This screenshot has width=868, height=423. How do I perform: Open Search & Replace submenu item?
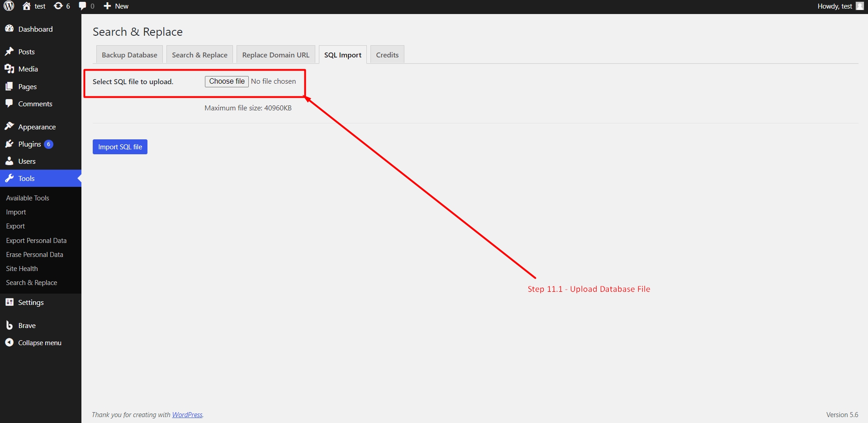point(32,282)
